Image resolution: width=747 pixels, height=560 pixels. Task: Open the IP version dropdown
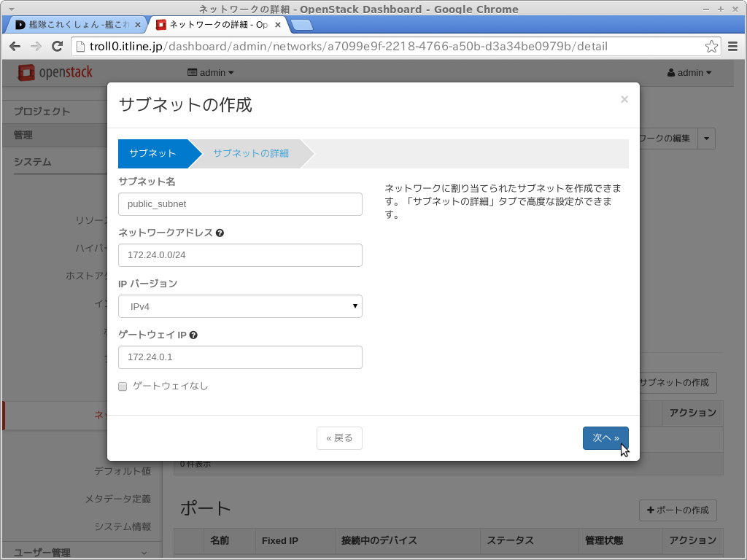coord(240,306)
